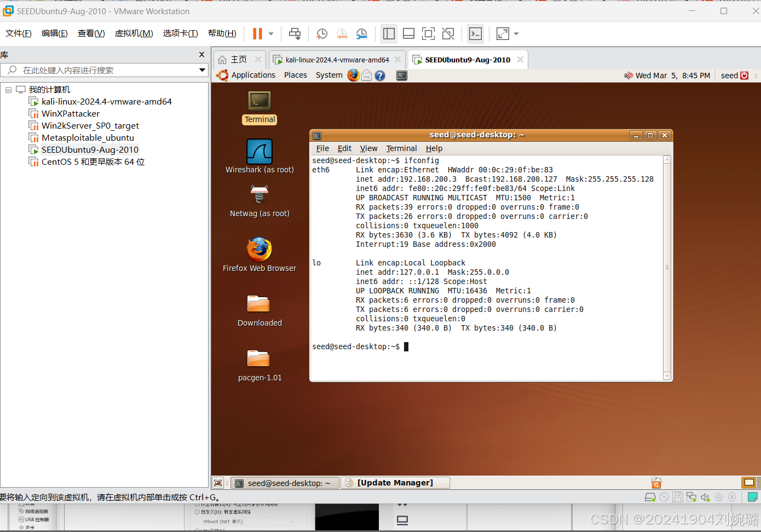Select the [Update Manager] taskbar button

click(395, 483)
